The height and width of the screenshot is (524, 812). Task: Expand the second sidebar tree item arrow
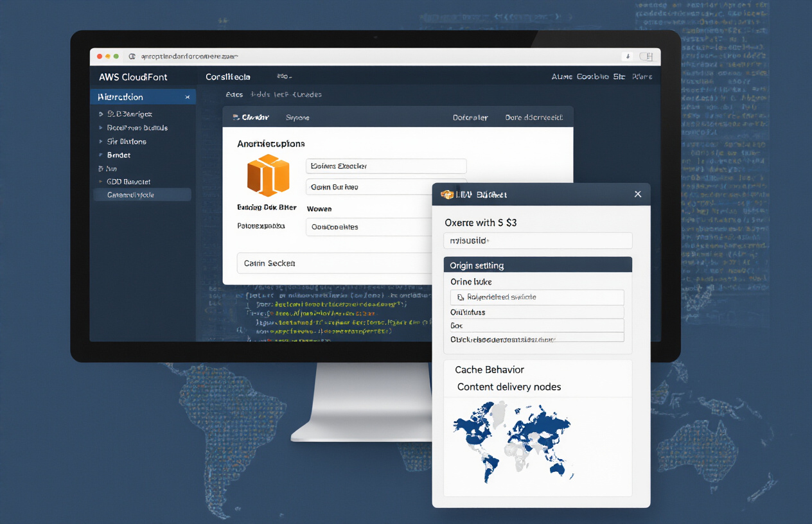[101, 128]
